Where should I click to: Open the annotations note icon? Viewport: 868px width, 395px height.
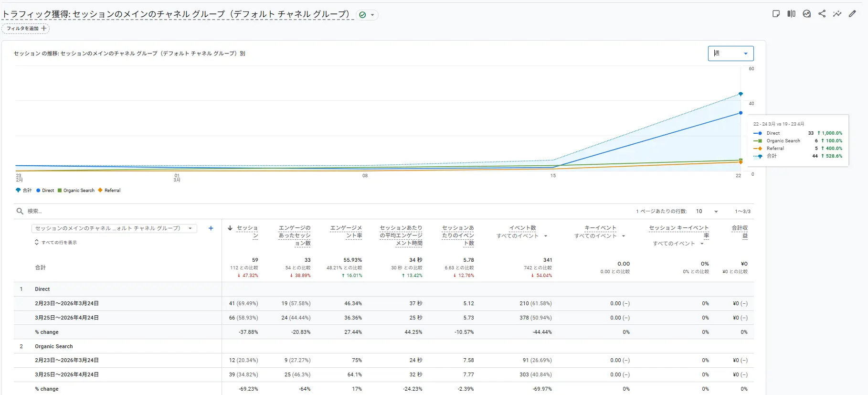[x=776, y=14]
